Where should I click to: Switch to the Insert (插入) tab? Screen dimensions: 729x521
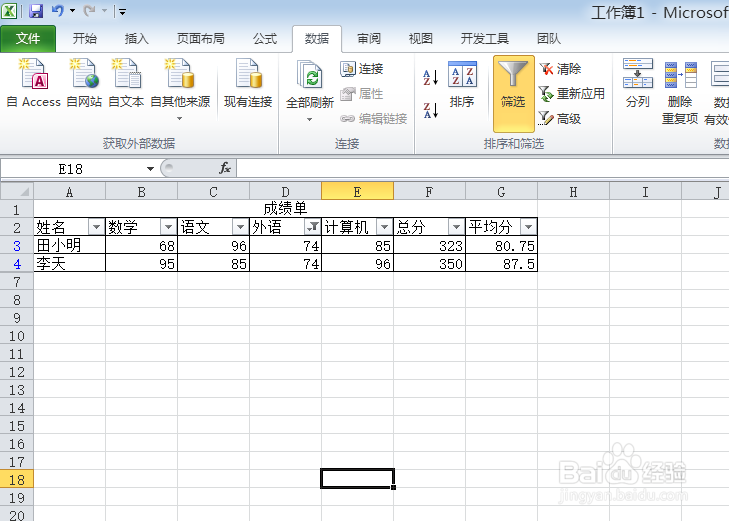pyautogui.click(x=137, y=39)
